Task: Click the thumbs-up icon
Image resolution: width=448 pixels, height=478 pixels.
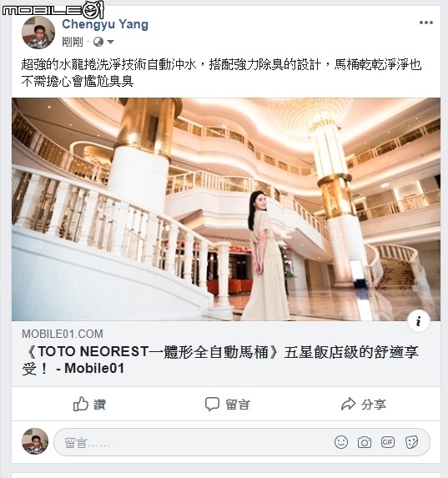Action: click(81, 404)
